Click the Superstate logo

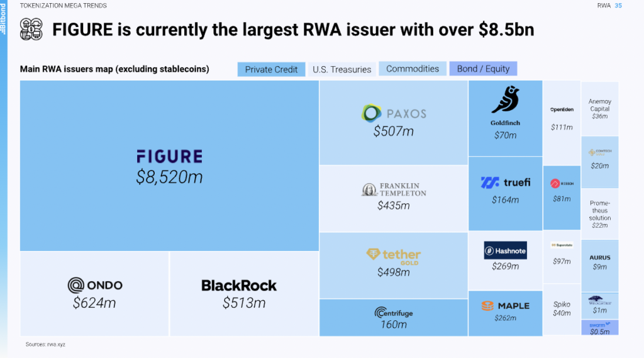point(562,245)
